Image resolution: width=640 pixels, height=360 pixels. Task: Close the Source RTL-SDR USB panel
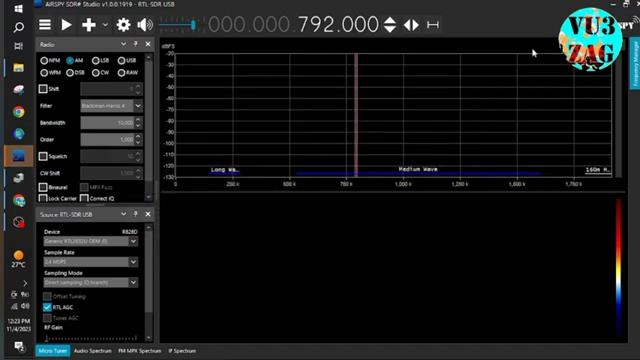coord(148,214)
